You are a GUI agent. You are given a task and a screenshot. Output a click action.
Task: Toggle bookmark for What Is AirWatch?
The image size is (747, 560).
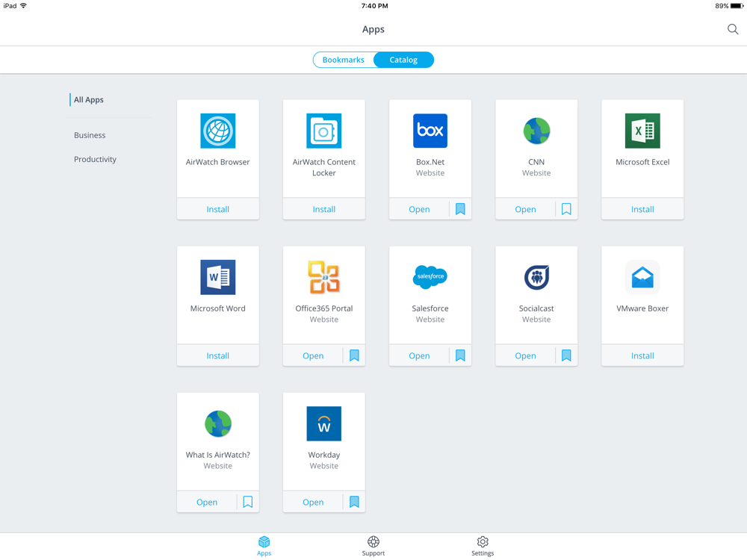click(248, 502)
